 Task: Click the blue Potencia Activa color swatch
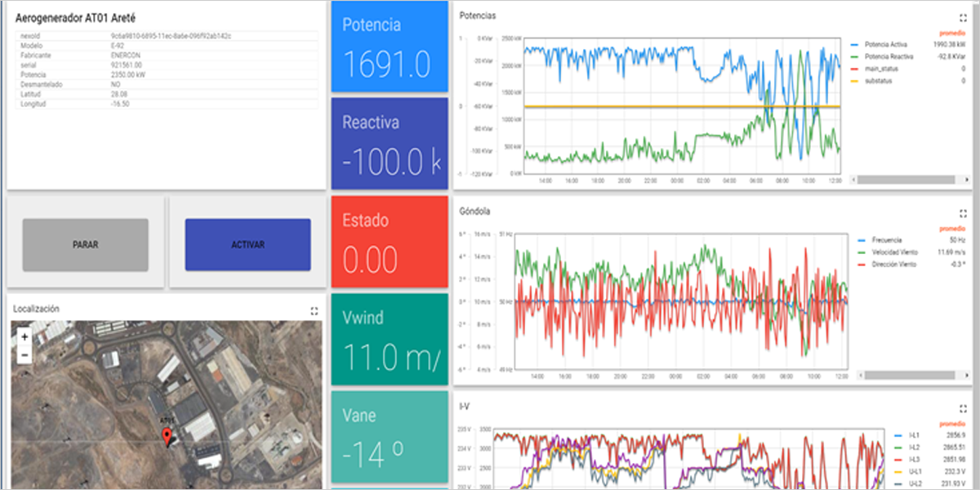click(x=854, y=44)
